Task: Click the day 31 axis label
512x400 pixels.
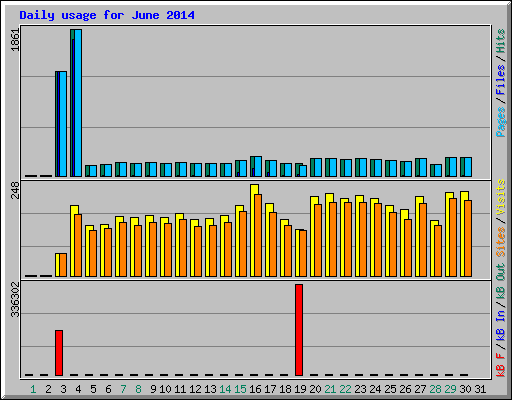Action: pyautogui.click(x=480, y=389)
